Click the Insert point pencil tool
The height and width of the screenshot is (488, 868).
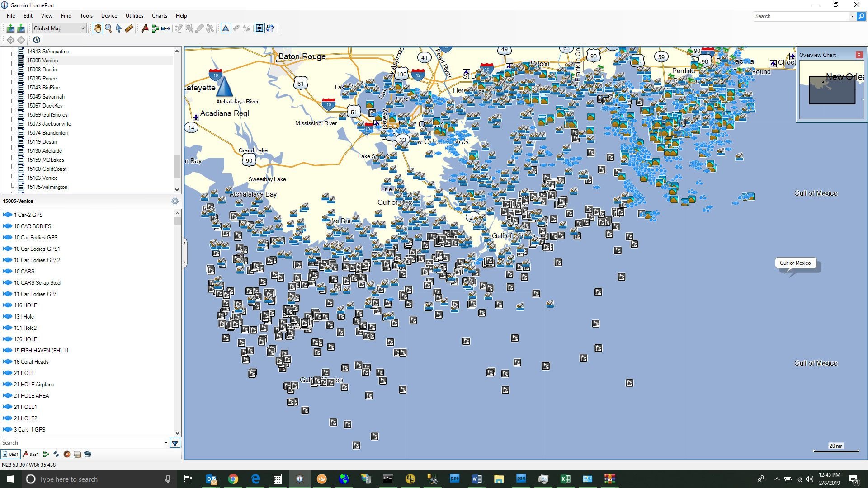tap(179, 28)
